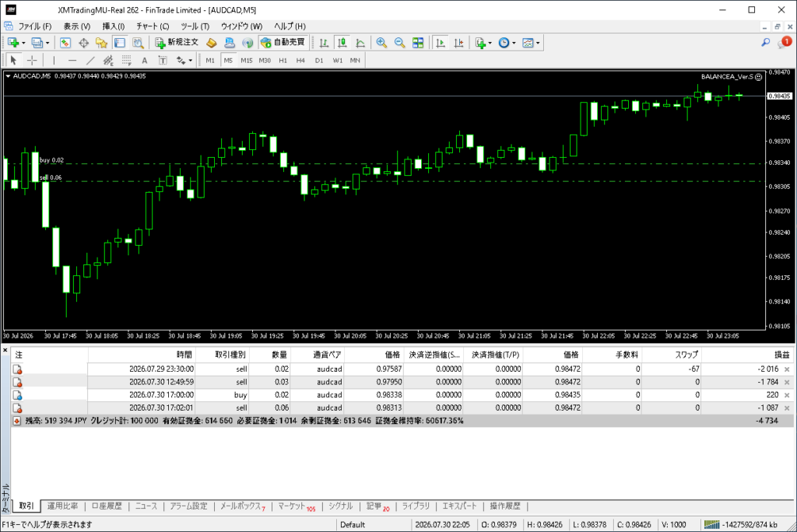Select the vertical line drawing tool
Screen dimensions: 797x532
[54, 61]
